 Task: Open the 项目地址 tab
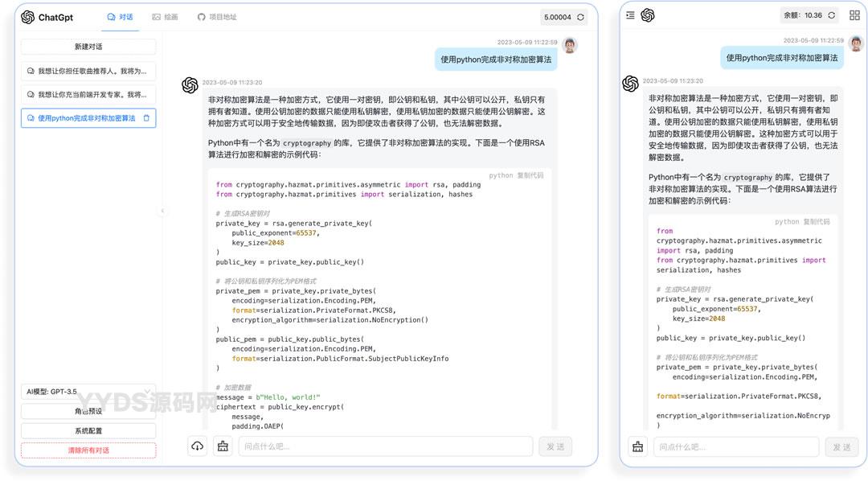coord(217,17)
